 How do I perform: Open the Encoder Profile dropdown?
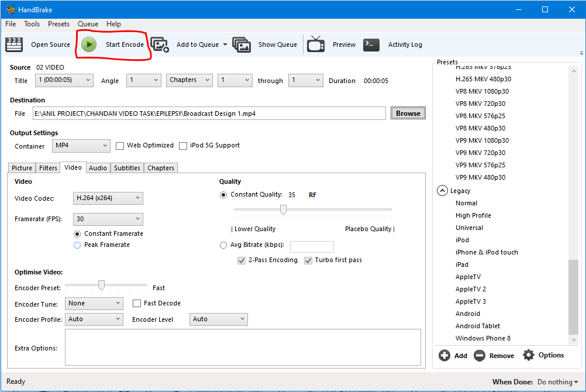point(94,319)
